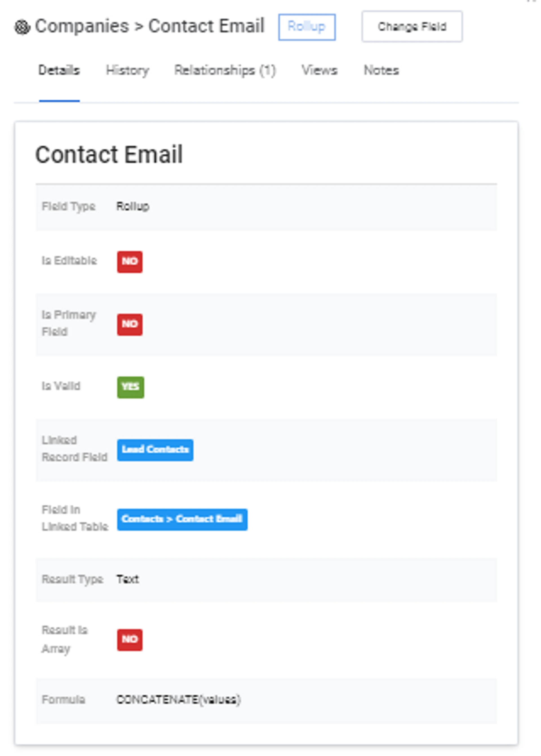
Task: Switch to the Details tab
Action: tap(59, 70)
